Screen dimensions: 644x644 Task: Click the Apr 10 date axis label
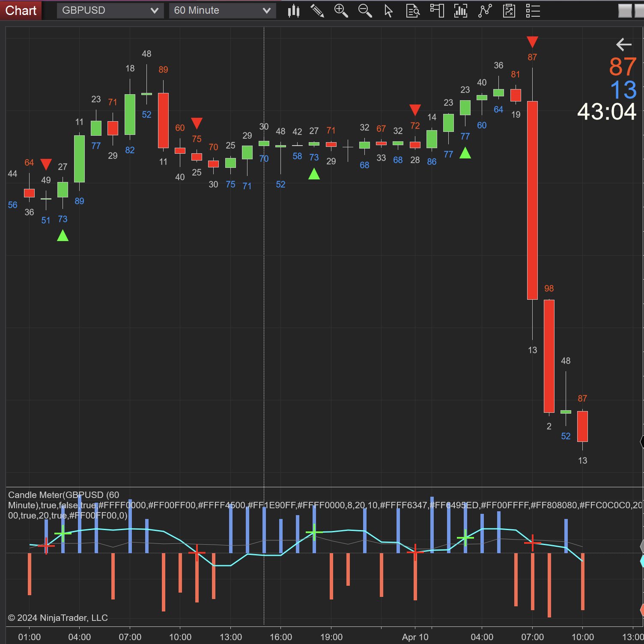click(x=415, y=637)
